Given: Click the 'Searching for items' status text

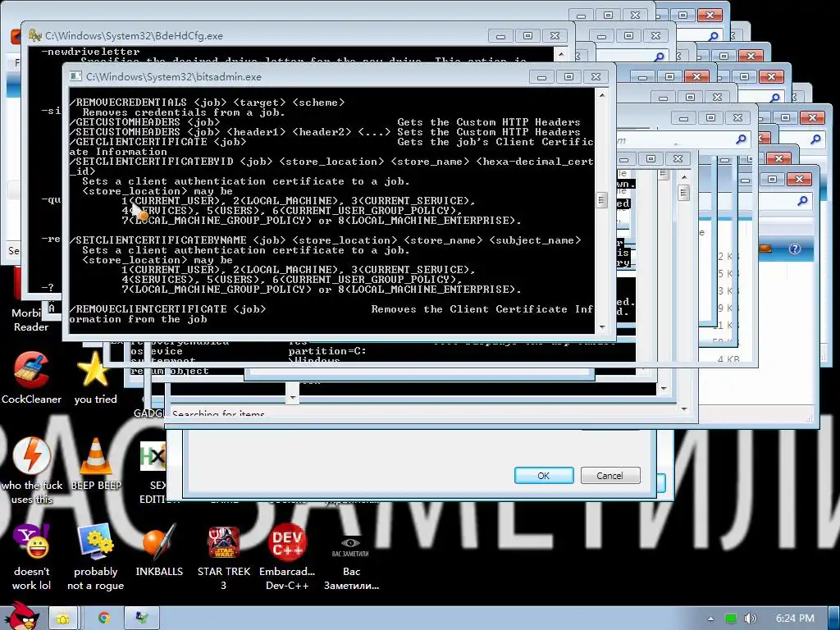Looking at the screenshot, I should coord(218,413).
